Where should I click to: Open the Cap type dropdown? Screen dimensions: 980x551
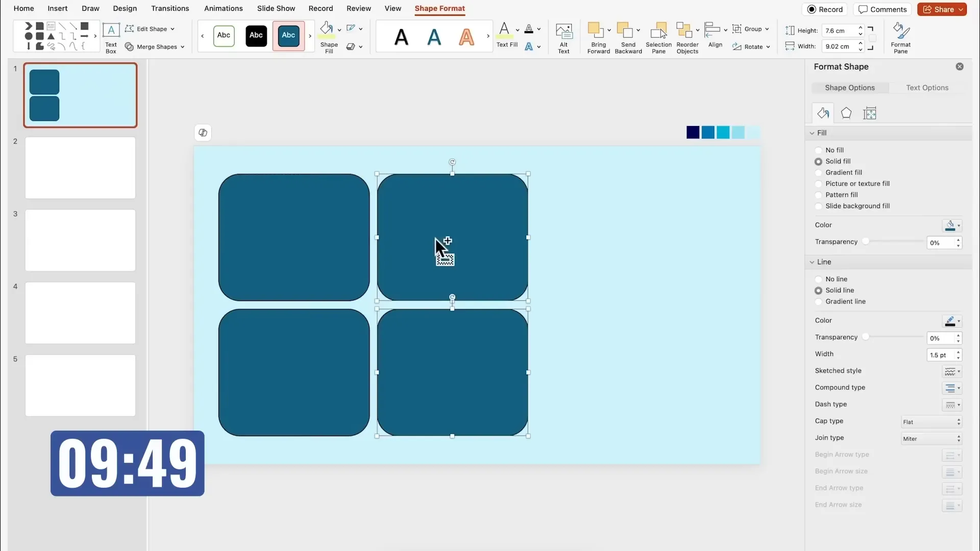coord(932,422)
